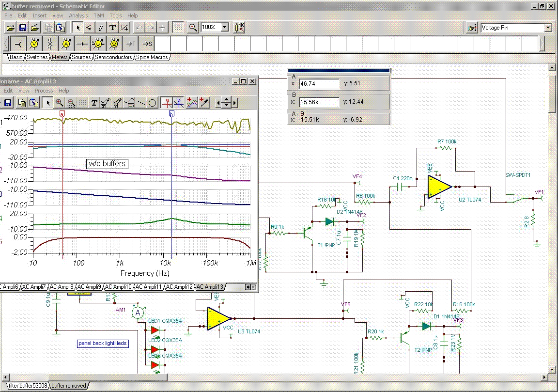The width and height of the screenshot is (558, 392).
Task: Click the zoom in magnifier in diagram window
Action: point(59,103)
